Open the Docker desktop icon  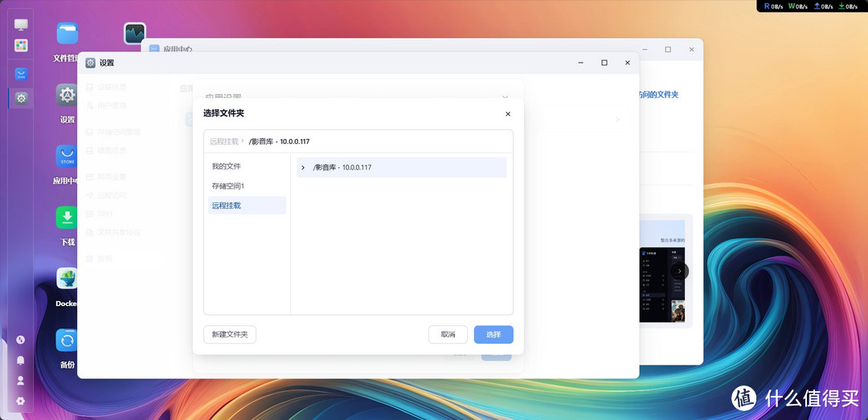(x=68, y=279)
